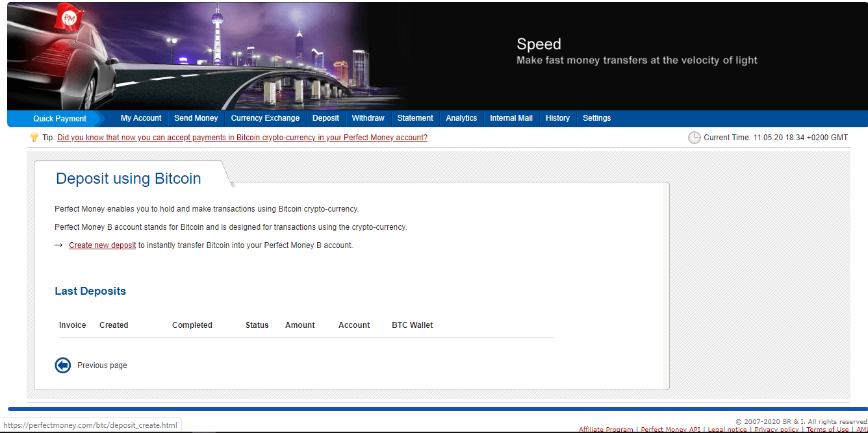
Task: Open the Settings menu item
Action: [596, 118]
